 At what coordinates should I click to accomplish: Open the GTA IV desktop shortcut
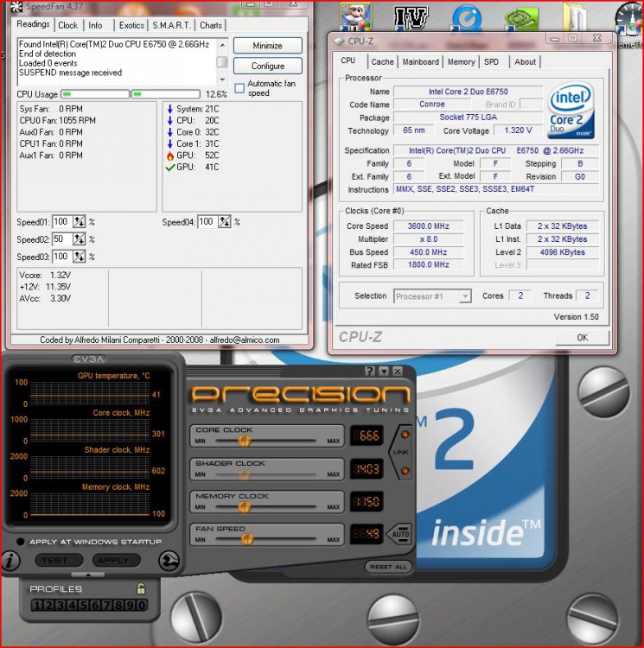[411, 18]
